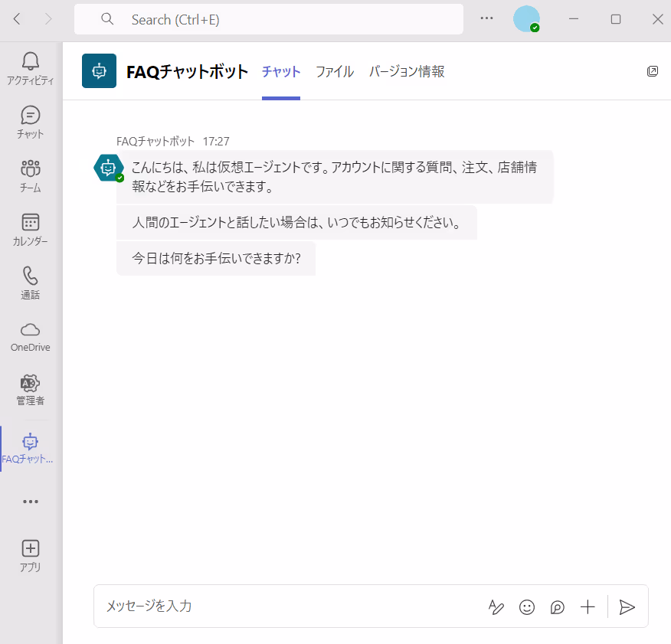Open the profile avatar menu
This screenshot has height=644, width=671.
(526, 19)
